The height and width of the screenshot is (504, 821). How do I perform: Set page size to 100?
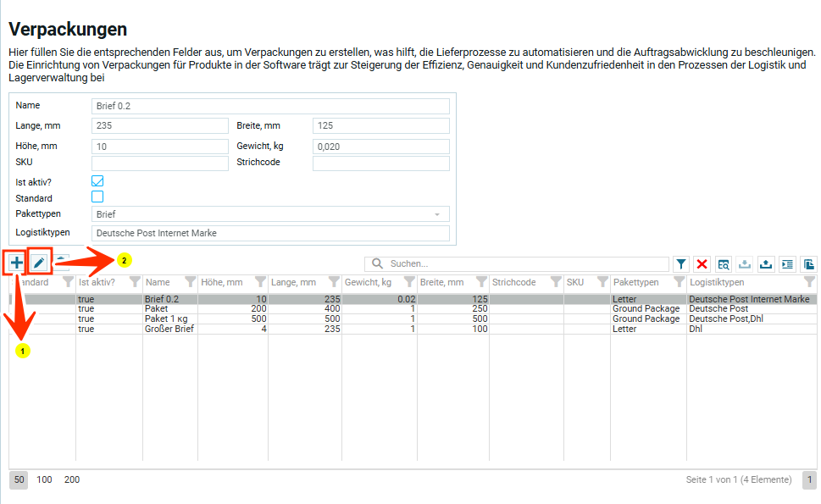(x=44, y=479)
